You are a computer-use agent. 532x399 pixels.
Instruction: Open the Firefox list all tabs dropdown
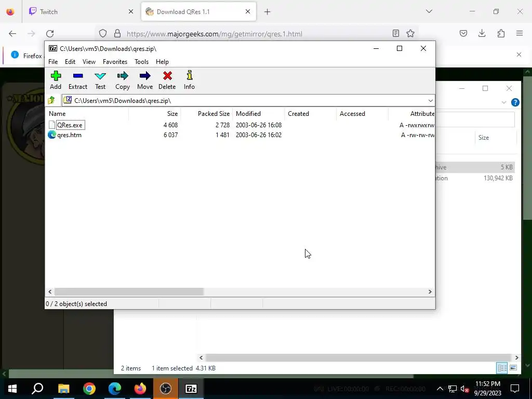pos(429,11)
